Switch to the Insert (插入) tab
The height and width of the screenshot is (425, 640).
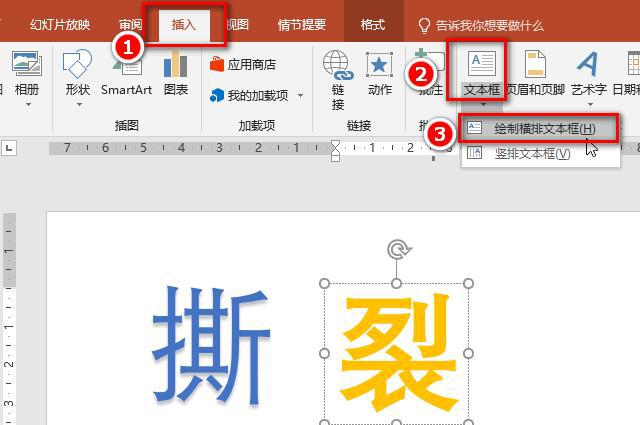184,25
